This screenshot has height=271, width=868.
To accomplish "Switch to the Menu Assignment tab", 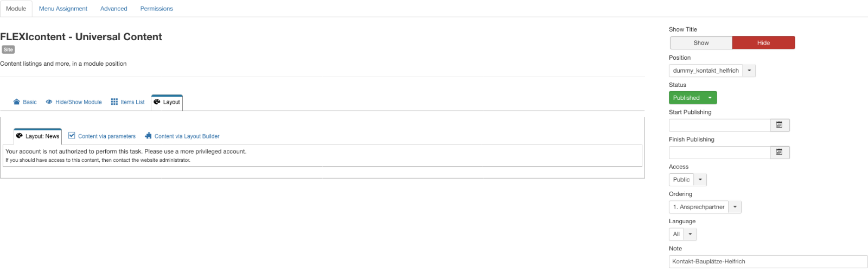I will (x=63, y=9).
